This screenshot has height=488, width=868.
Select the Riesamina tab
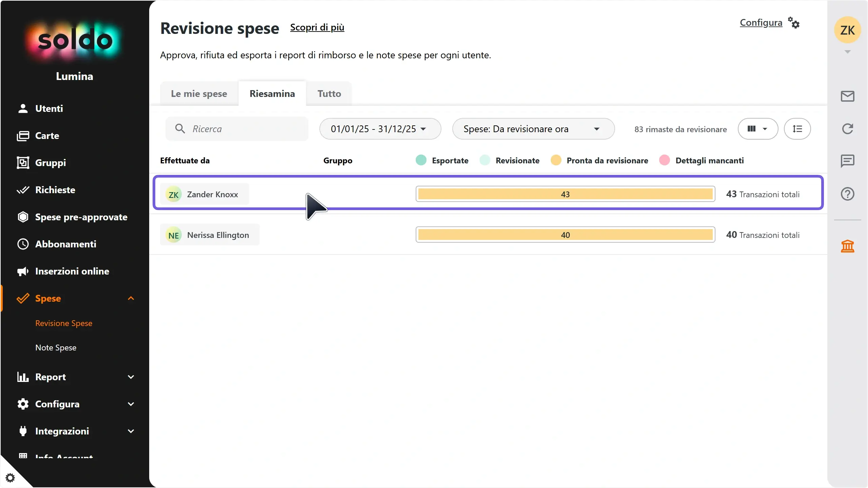click(x=272, y=94)
